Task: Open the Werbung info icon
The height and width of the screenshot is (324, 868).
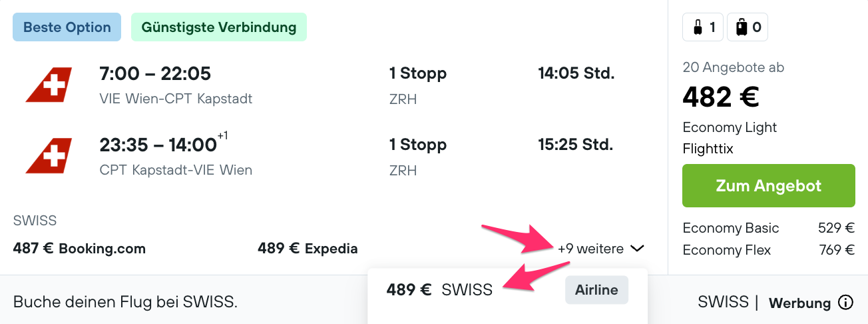Action: pyautogui.click(x=846, y=303)
